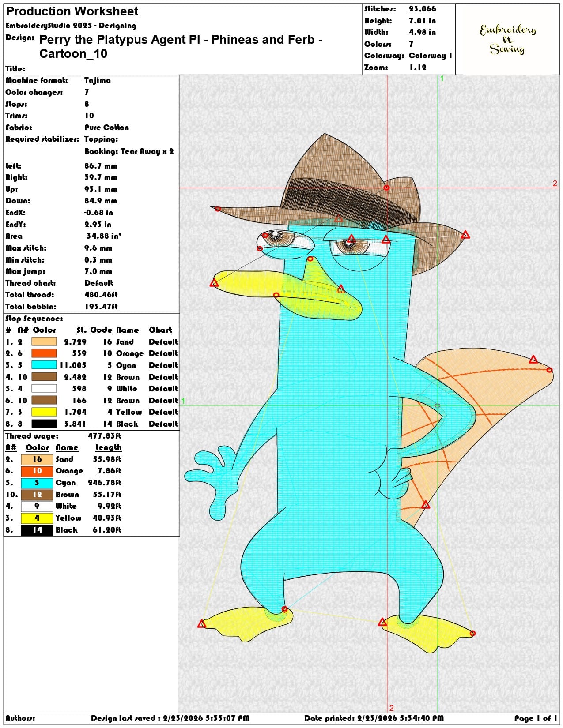Click the 'Length' column header in thread usage
This screenshot has height=728, width=563.
pos(108,448)
